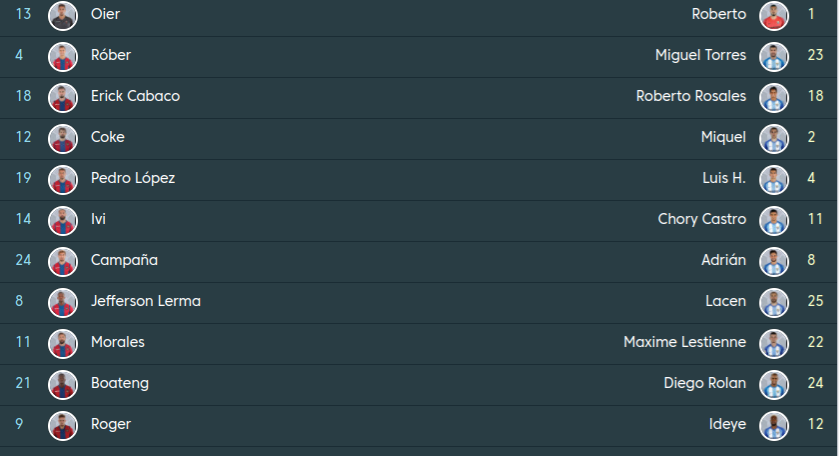Open Ideye's player photo
This screenshot has width=839, height=456.
[x=774, y=425]
